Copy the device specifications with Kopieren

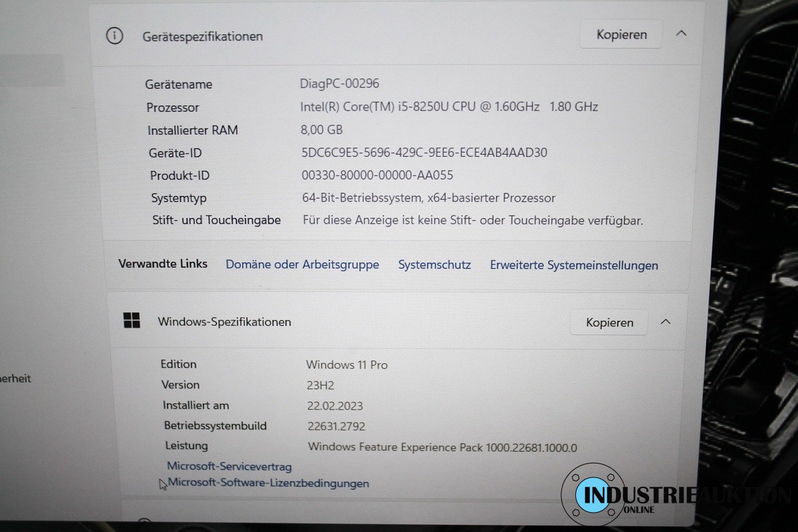tap(621, 35)
